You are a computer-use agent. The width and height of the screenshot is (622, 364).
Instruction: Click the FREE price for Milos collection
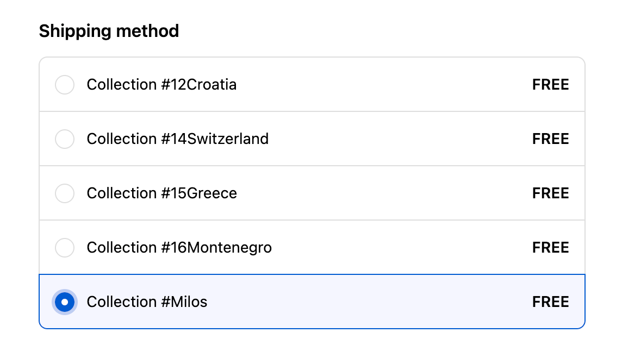pos(550,302)
